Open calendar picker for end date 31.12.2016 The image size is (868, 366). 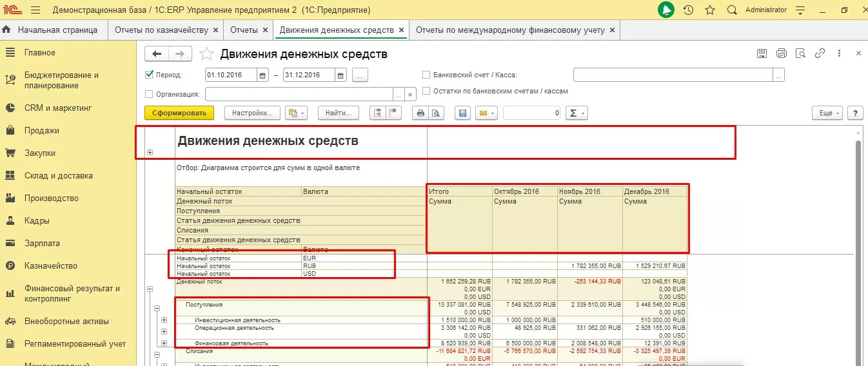point(341,75)
